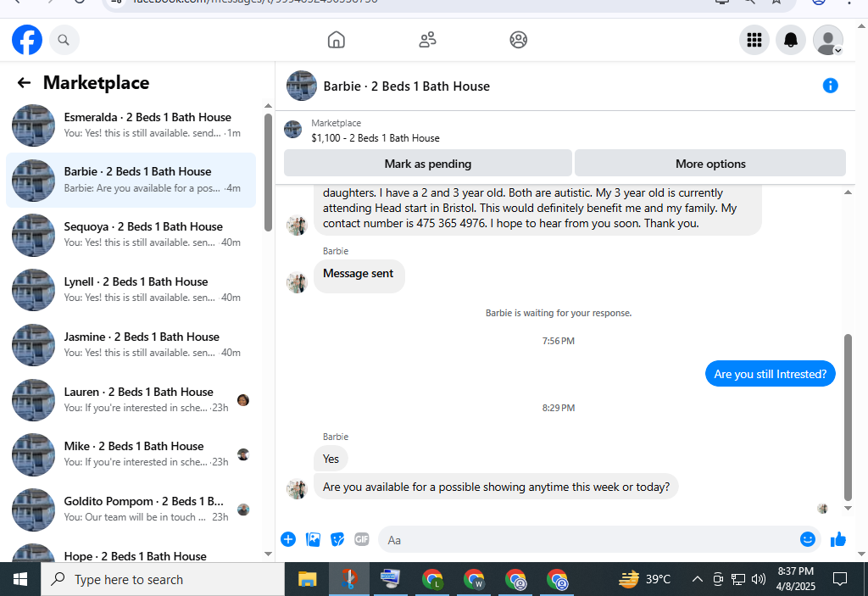The image size is (868, 596).
Task: Open the account profile avatar menu
Action: click(827, 40)
